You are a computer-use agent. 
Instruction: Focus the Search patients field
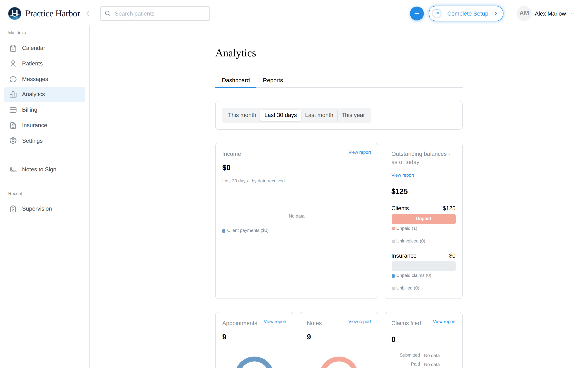coord(155,14)
